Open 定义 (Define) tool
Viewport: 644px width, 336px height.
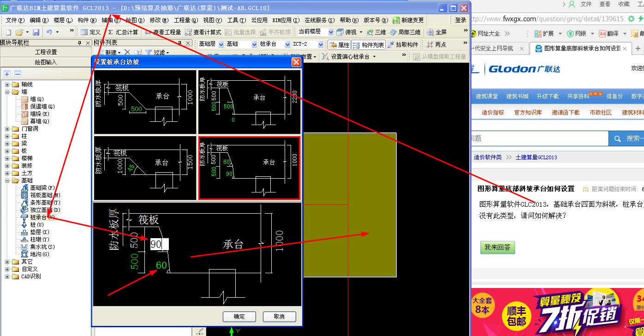pos(90,32)
